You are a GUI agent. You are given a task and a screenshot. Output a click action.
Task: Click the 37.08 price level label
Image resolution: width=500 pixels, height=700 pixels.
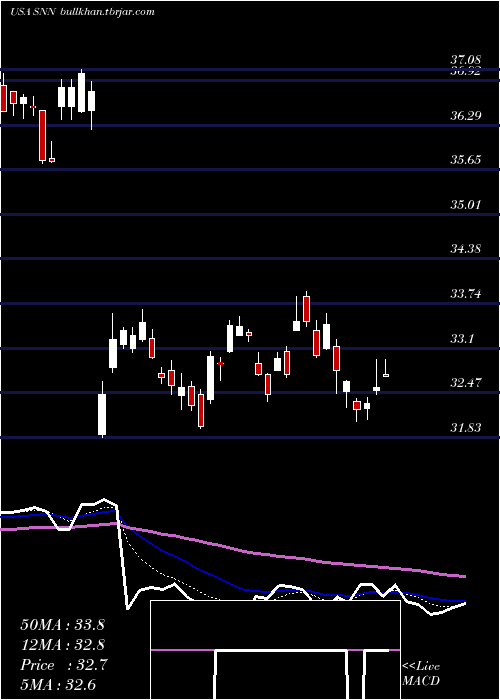[466, 59]
